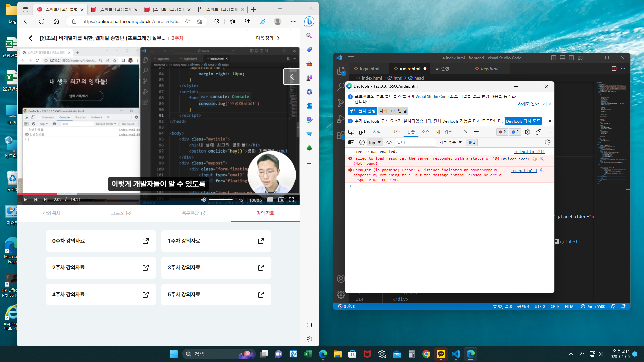This screenshot has width=644, height=362.
Task: Change video quality 1080p
Action: [255, 200]
